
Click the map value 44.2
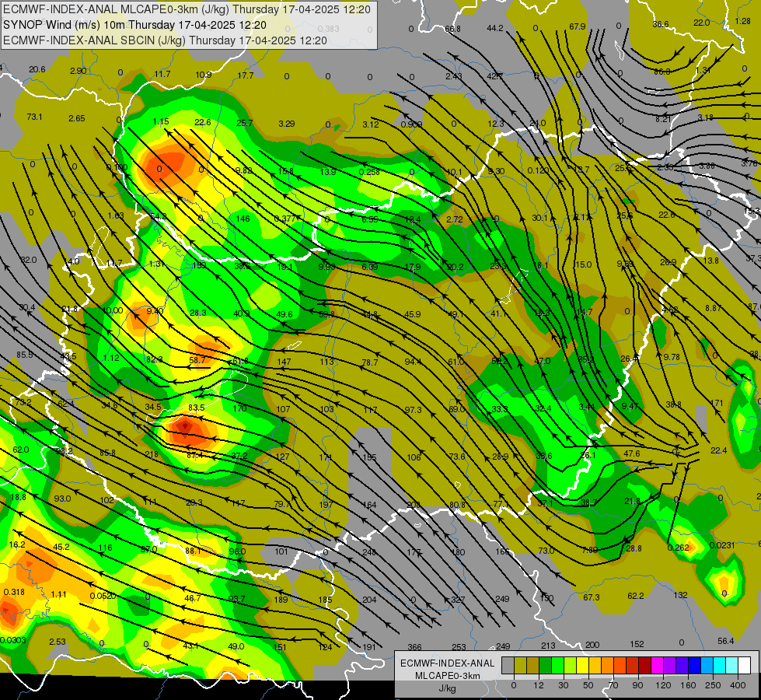pyautogui.click(x=495, y=28)
